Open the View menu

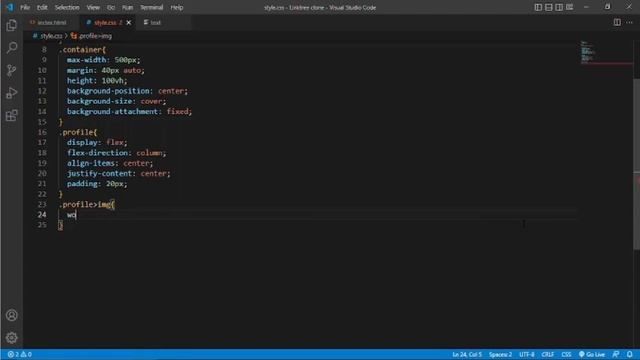[x=93, y=7]
